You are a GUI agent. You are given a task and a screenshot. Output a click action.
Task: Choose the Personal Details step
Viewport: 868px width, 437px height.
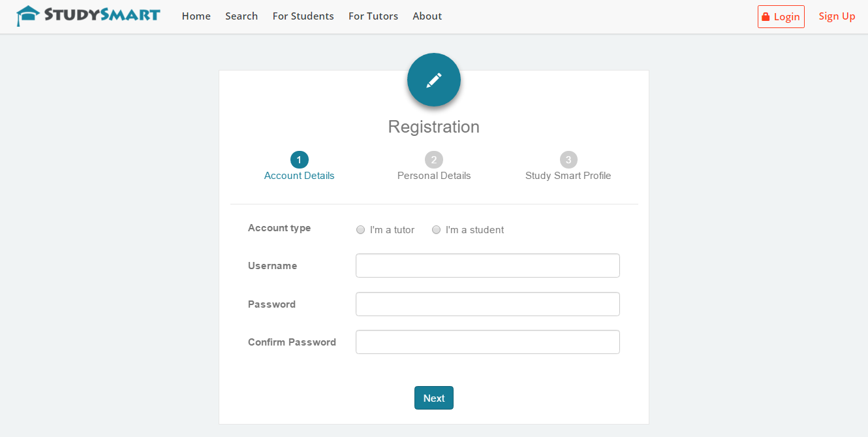433,175
